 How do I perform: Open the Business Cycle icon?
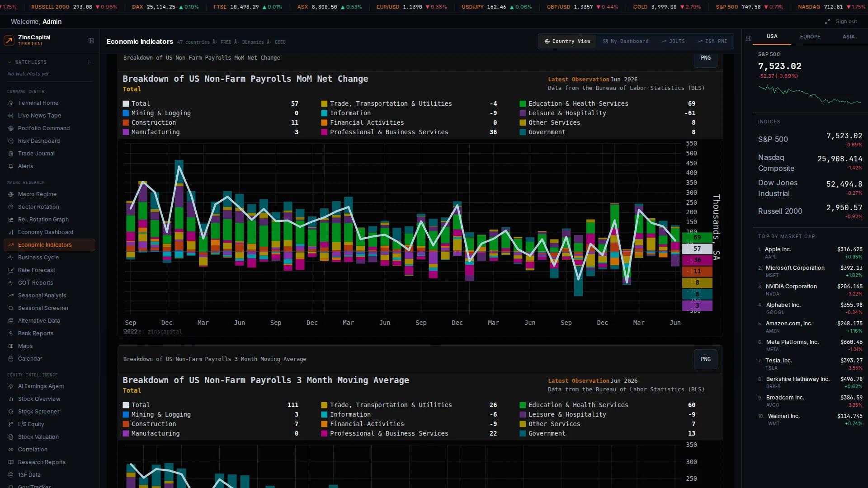tap(11, 258)
